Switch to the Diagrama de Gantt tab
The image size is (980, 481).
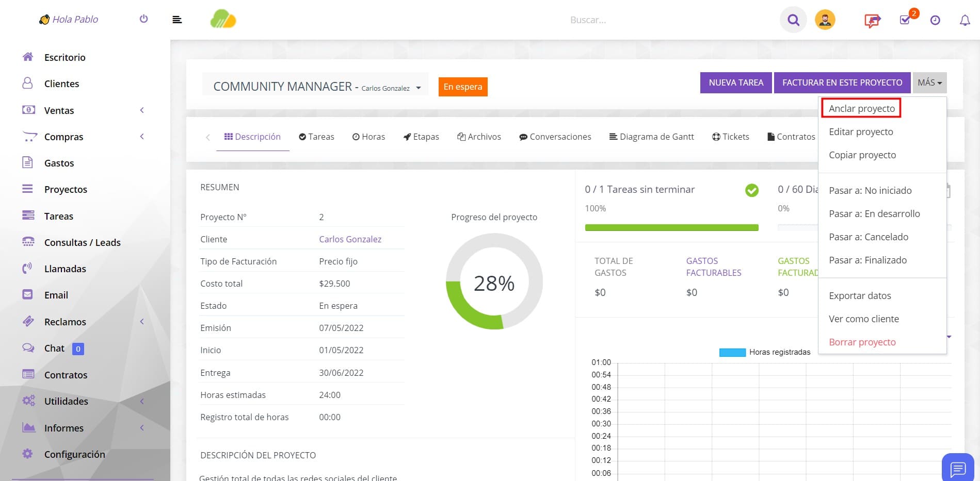[651, 137]
